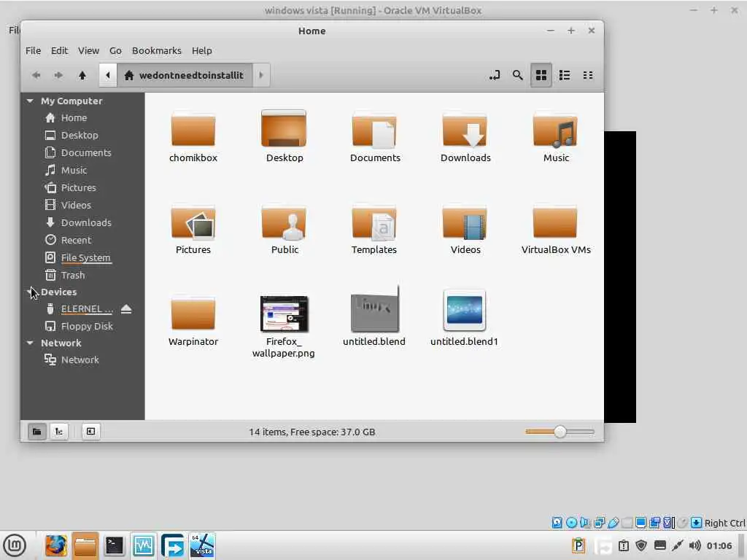Switch to compact view
Image resolution: width=747 pixels, height=560 pixels.
coord(588,75)
